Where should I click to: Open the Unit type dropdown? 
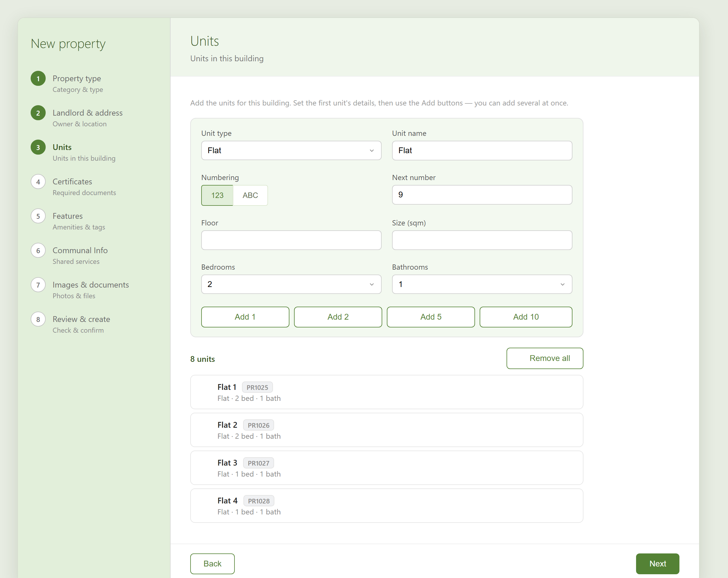[291, 151]
